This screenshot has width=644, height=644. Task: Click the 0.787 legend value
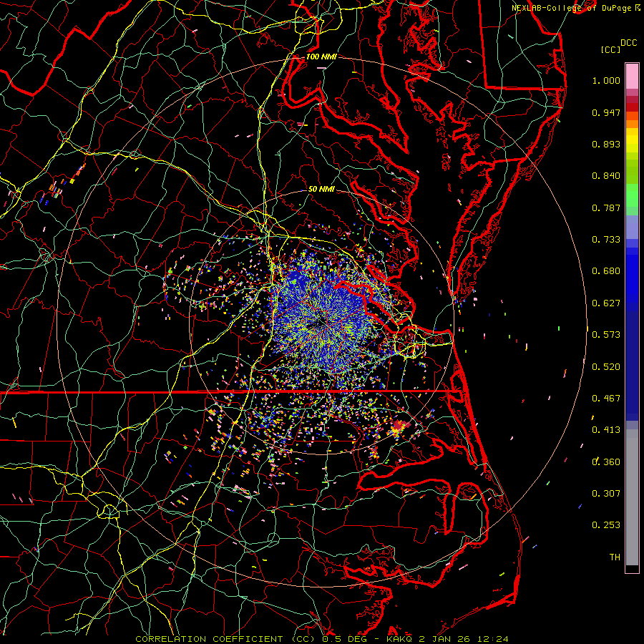[x=606, y=208]
